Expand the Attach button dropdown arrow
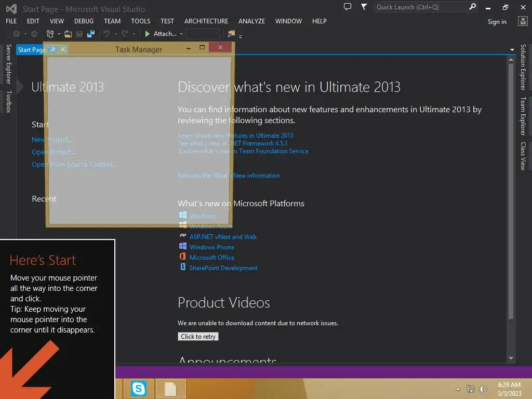Image resolution: width=532 pixels, height=399 pixels. 181,34
